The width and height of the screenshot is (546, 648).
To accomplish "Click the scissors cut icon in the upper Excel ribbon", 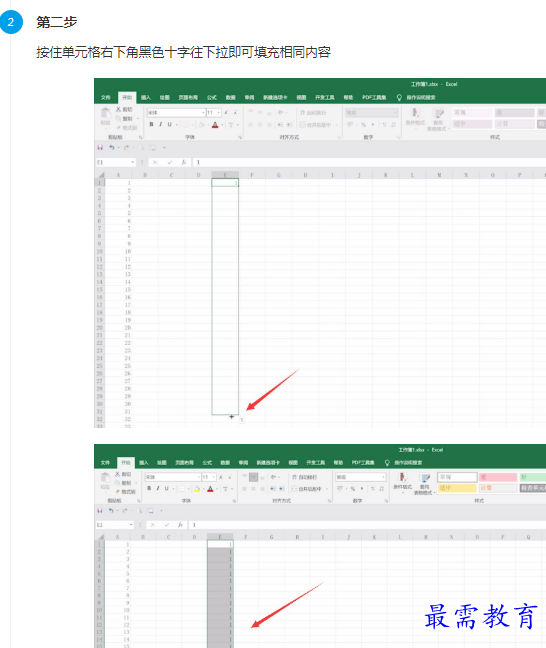I will click(x=118, y=110).
